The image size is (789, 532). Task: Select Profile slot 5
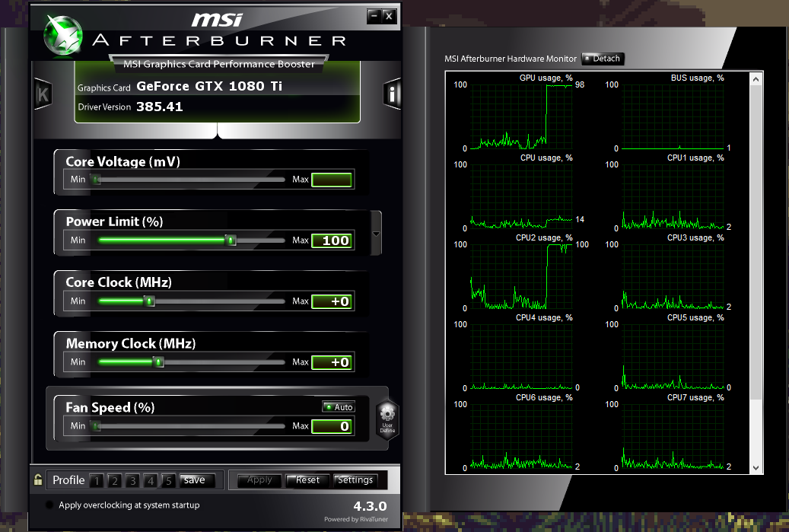pos(169,481)
